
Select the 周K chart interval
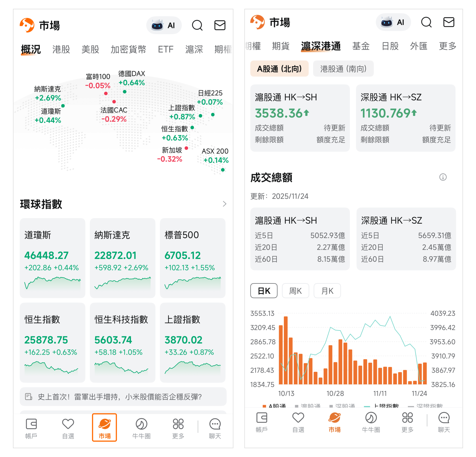tap(295, 291)
